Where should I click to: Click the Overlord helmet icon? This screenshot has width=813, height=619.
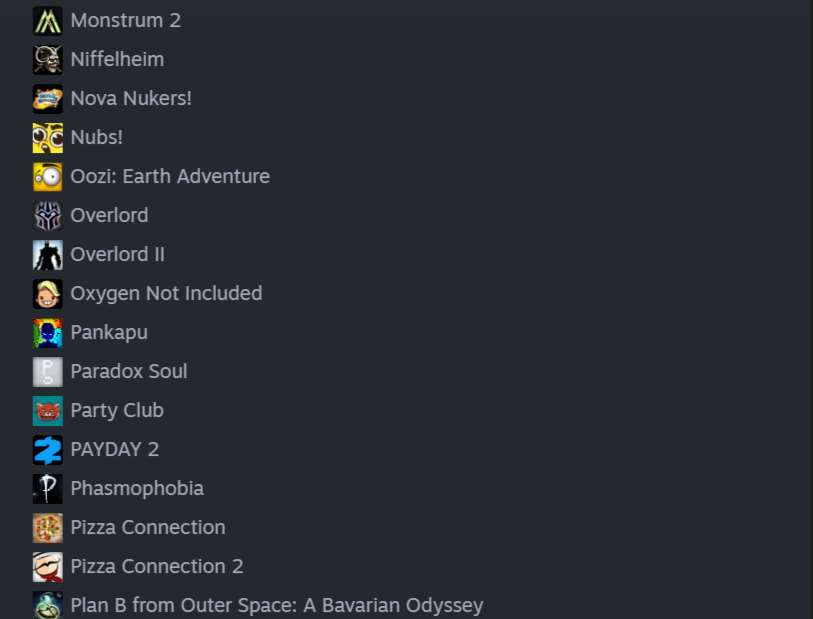pyautogui.click(x=48, y=216)
